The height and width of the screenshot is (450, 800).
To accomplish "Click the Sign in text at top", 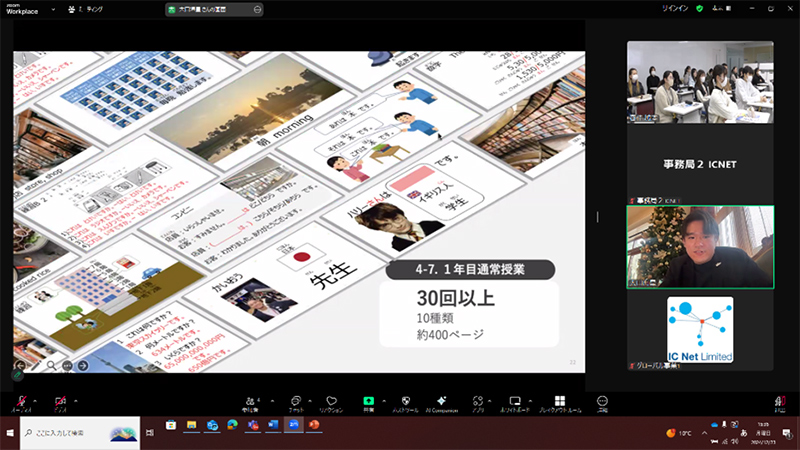I will coord(675,9).
